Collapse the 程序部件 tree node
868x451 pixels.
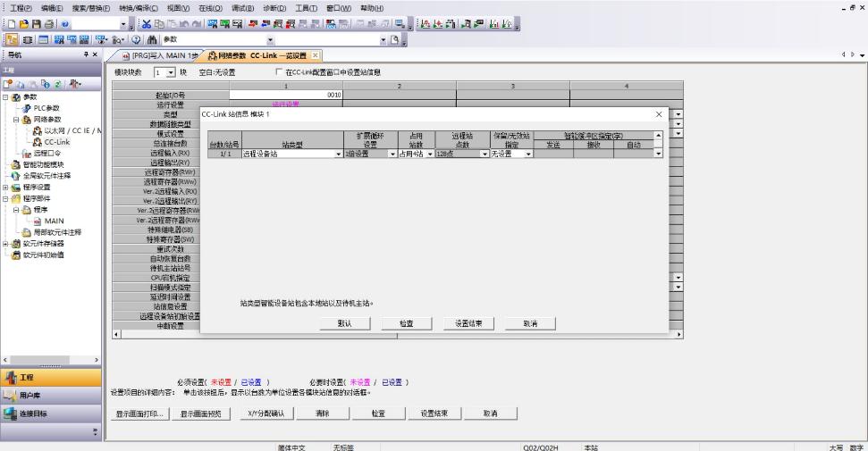[x=5, y=198]
